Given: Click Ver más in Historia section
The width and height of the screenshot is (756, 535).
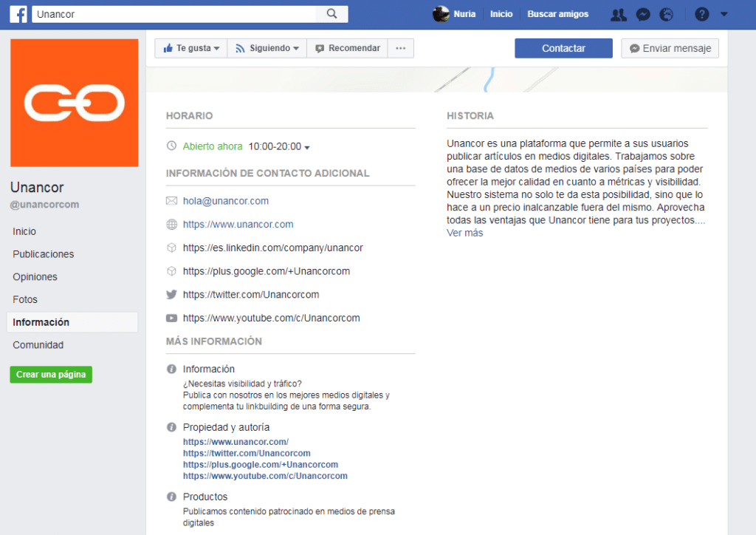Looking at the screenshot, I should pos(464,233).
